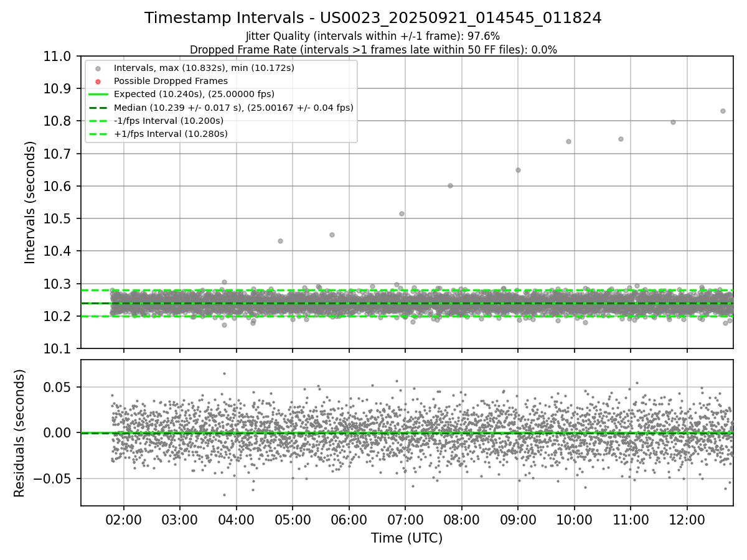Click the Intervals (seconds) axis label
Image resolution: width=747 pixels, height=560 pixels.
click(x=31, y=202)
